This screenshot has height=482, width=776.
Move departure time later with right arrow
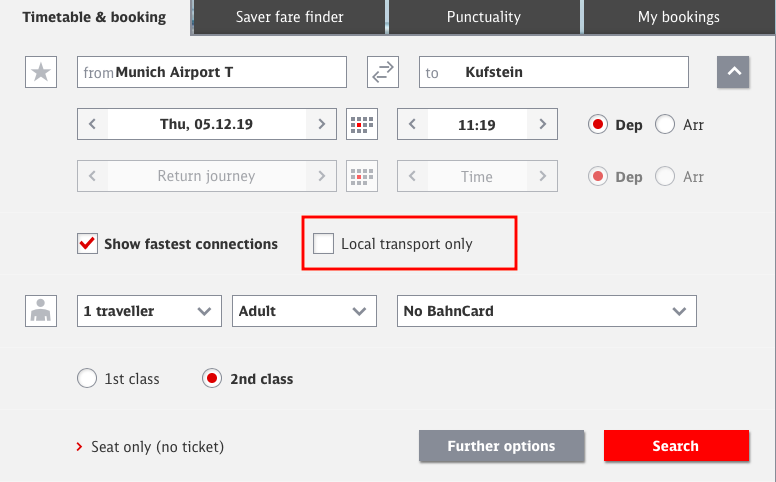[542, 124]
